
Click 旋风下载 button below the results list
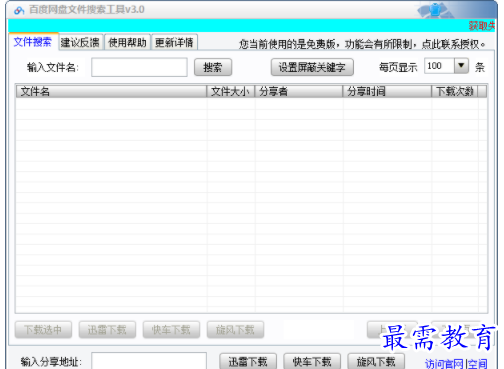pos(235,330)
